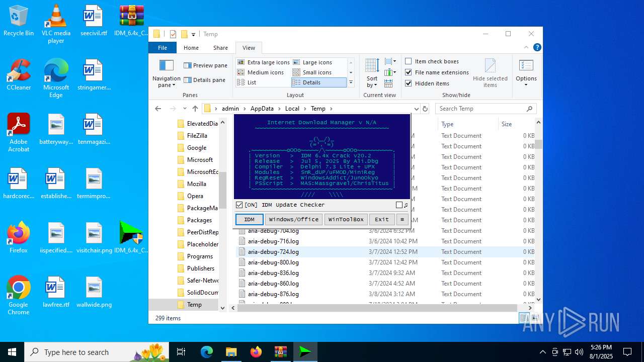This screenshot has width=644, height=362.
Task: Enable Item check boxes option
Action: tap(409, 61)
